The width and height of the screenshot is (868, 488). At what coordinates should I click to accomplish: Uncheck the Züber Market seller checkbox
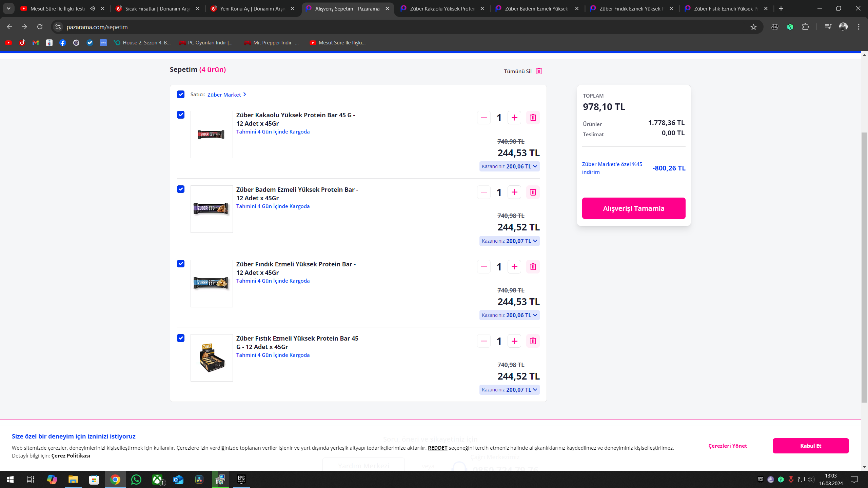coord(181,94)
